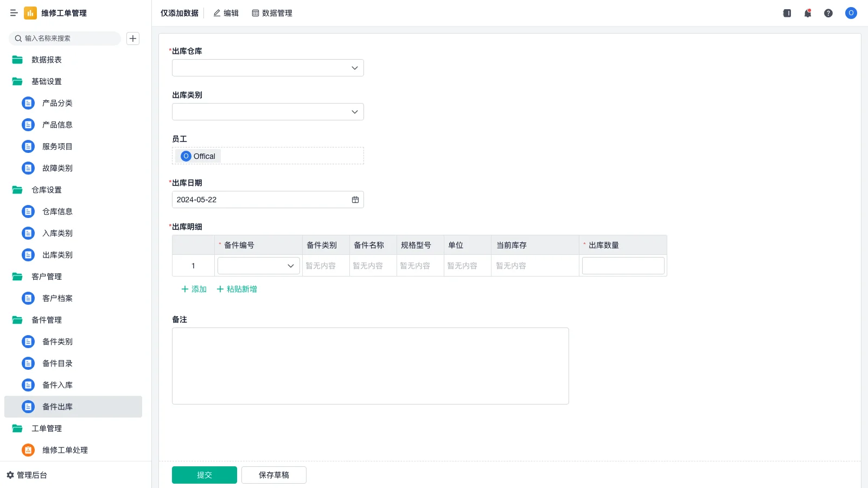Open notifications bell icon
This screenshot has width=868, height=488.
coord(808,13)
